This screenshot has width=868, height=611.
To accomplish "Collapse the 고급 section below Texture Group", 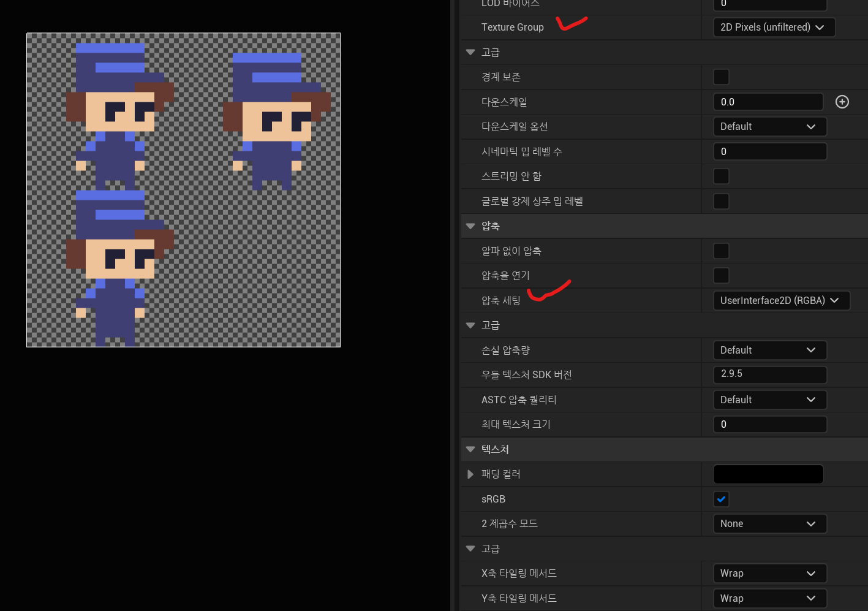I will [x=470, y=52].
